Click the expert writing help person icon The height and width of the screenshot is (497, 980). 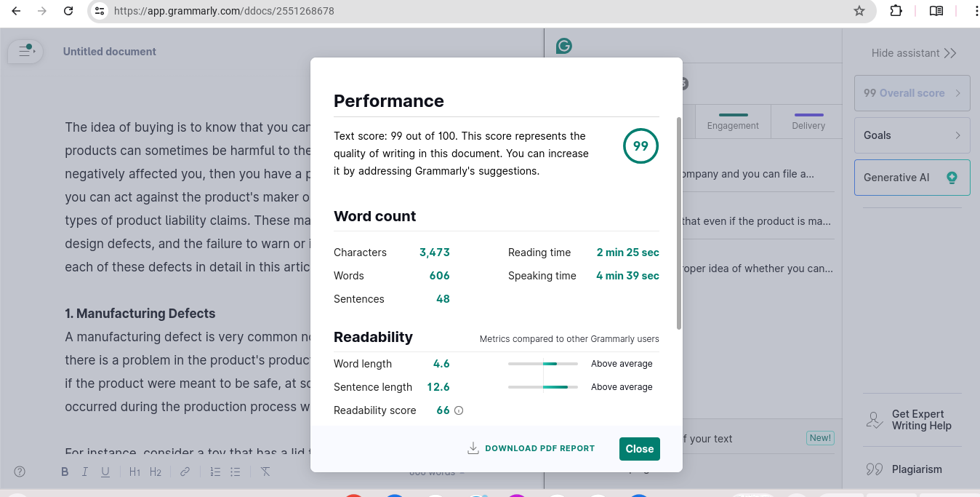[x=874, y=420]
